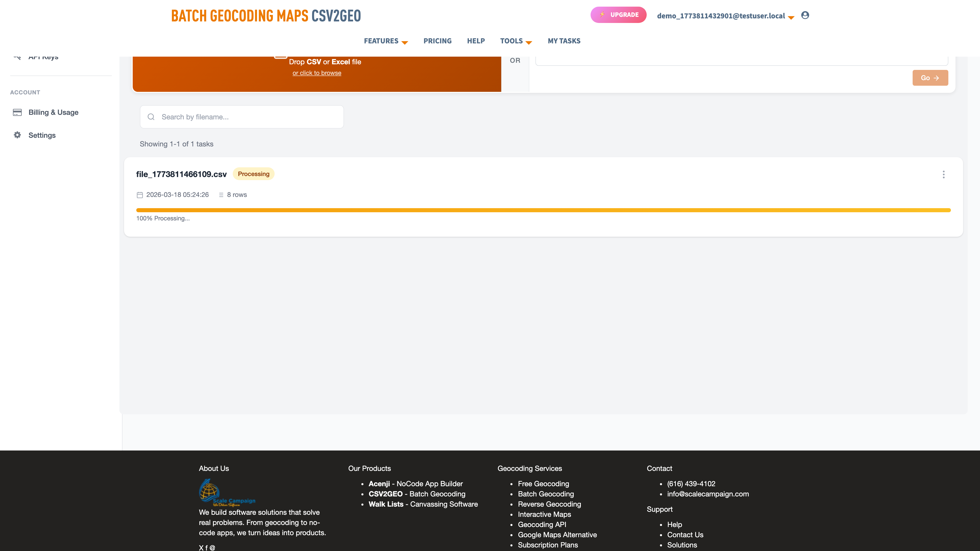The width and height of the screenshot is (980, 551).
Task: Click the orange processing progress bar
Action: click(543, 210)
